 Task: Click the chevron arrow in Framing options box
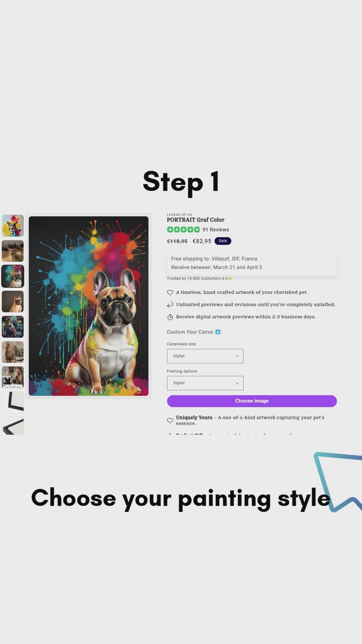point(237,383)
